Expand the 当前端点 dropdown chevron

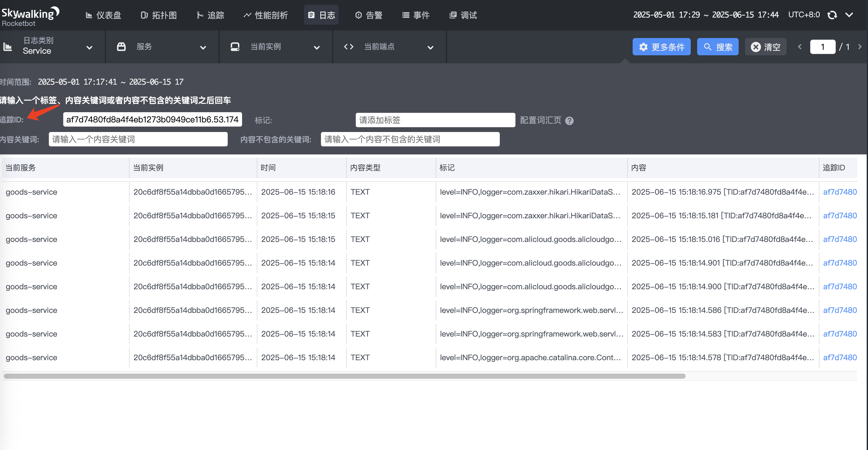(430, 48)
